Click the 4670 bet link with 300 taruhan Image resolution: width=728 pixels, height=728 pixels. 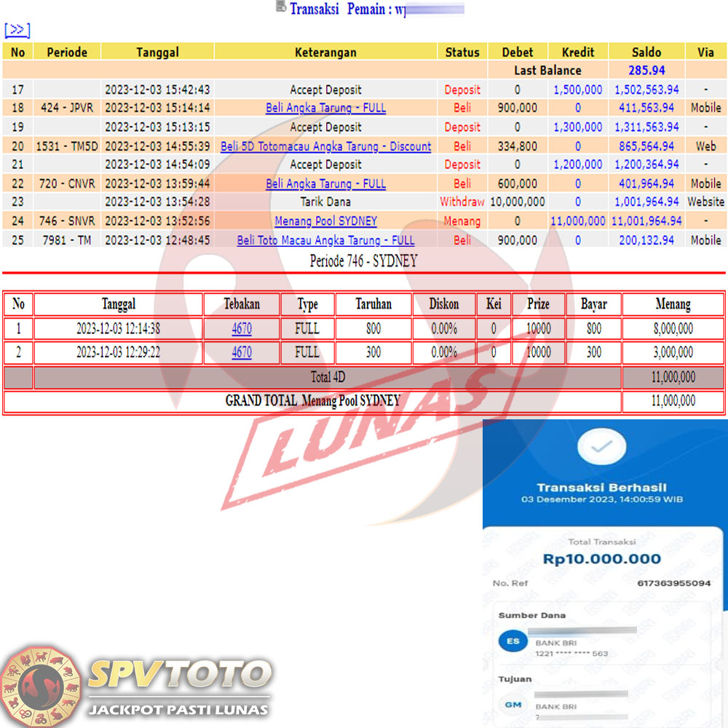[242, 353]
